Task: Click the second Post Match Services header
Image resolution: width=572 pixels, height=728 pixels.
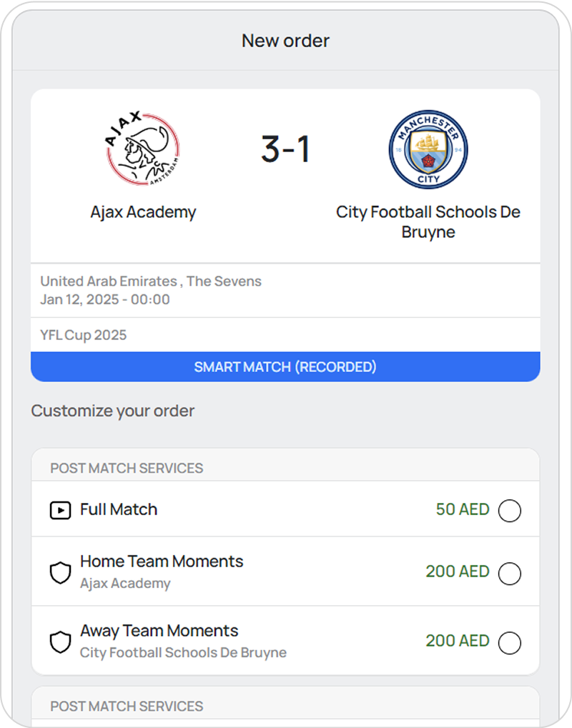Action: click(127, 706)
